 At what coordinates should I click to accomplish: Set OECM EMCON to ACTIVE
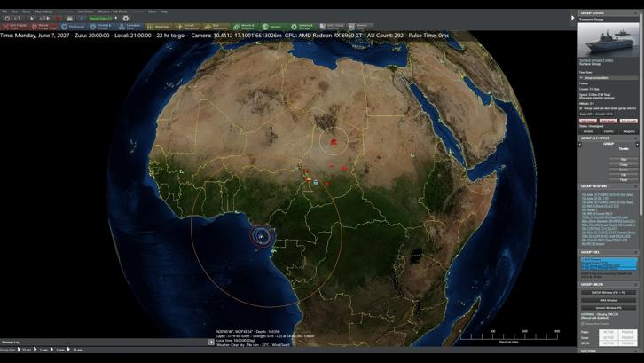click(x=609, y=343)
